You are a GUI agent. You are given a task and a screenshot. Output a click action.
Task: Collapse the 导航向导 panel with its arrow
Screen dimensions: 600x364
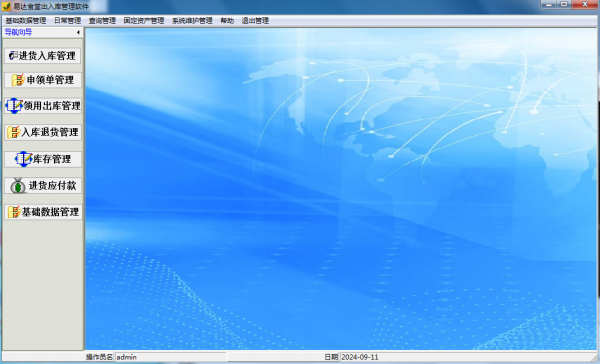click(x=78, y=33)
